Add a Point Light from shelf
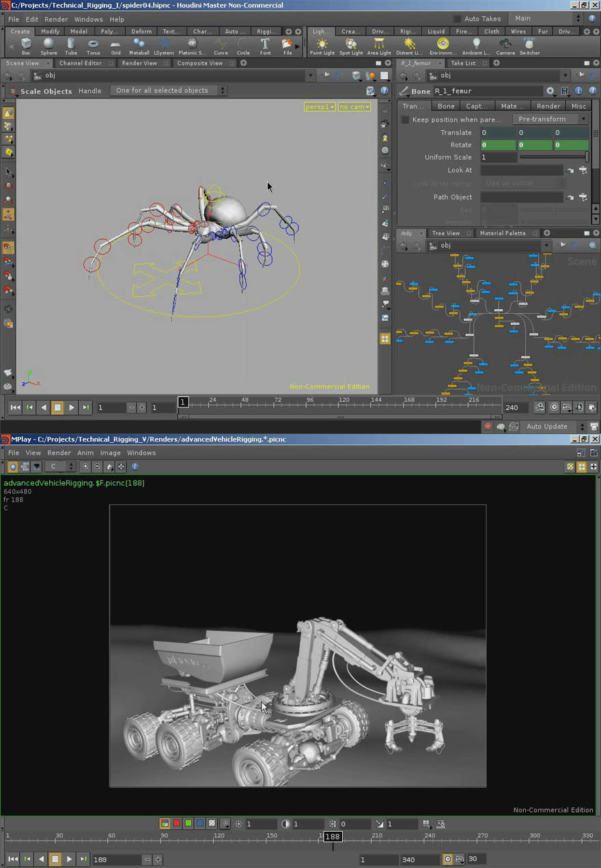This screenshot has height=868, width=601. point(322,46)
